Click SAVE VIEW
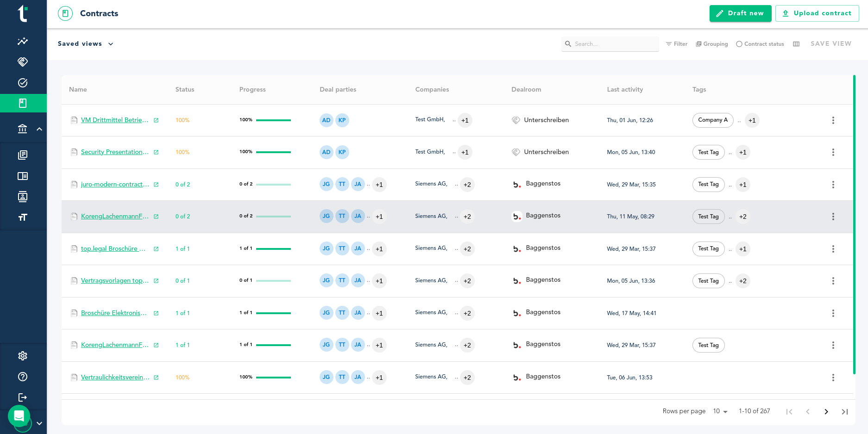The image size is (868, 434). tap(831, 43)
